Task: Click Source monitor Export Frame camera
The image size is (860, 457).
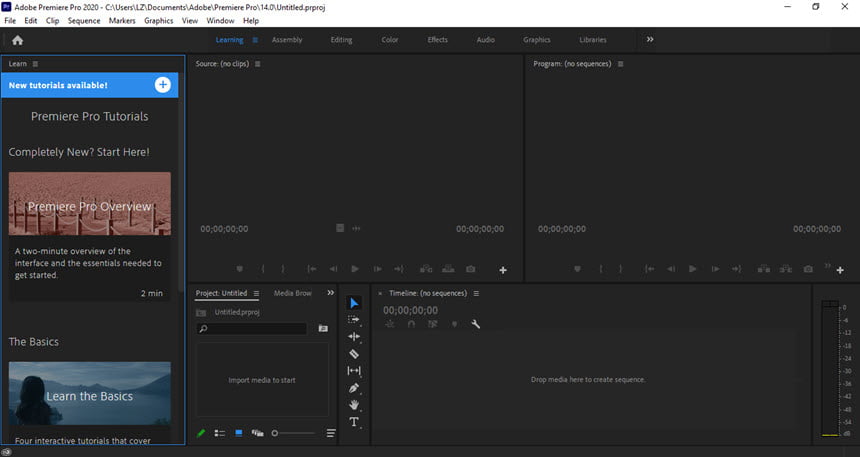Action: point(471,269)
